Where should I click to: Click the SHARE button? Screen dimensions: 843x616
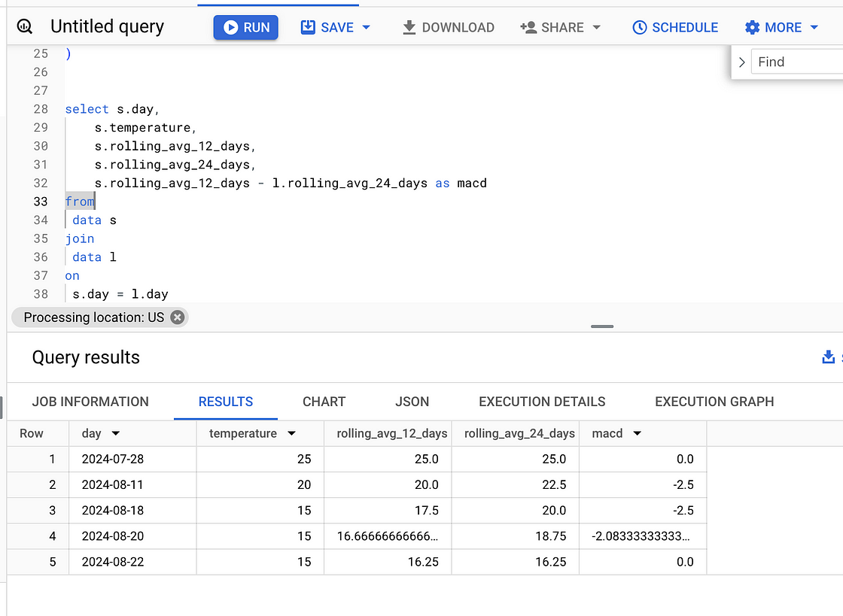552,27
